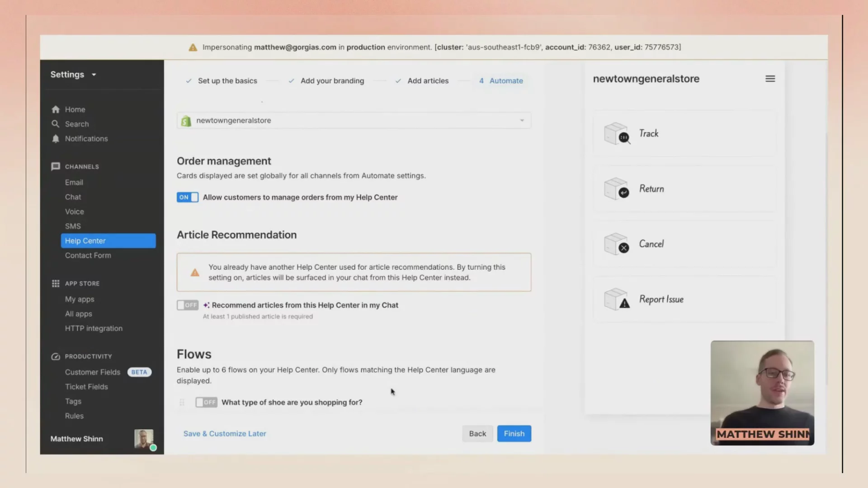The width and height of the screenshot is (868, 488).
Task: Click Matthew Shinn's avatar in sidebar
Action: click(144, 439)
